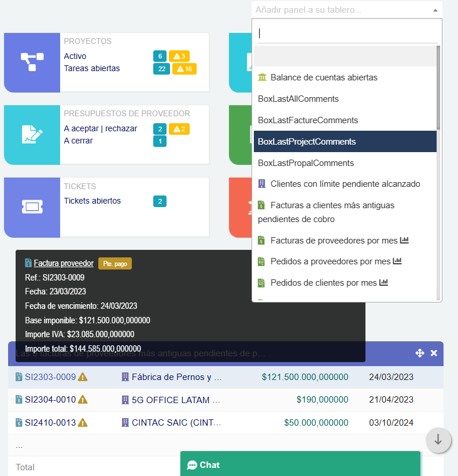Click the company icon beside Fábrica de Pernos
The width and height of the screenshot is (458, 476).
coord(125,377)
